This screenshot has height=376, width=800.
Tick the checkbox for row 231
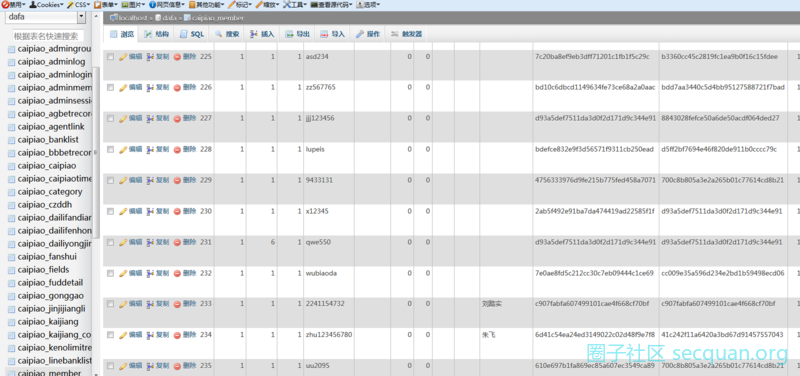click(x=110, y=242)
